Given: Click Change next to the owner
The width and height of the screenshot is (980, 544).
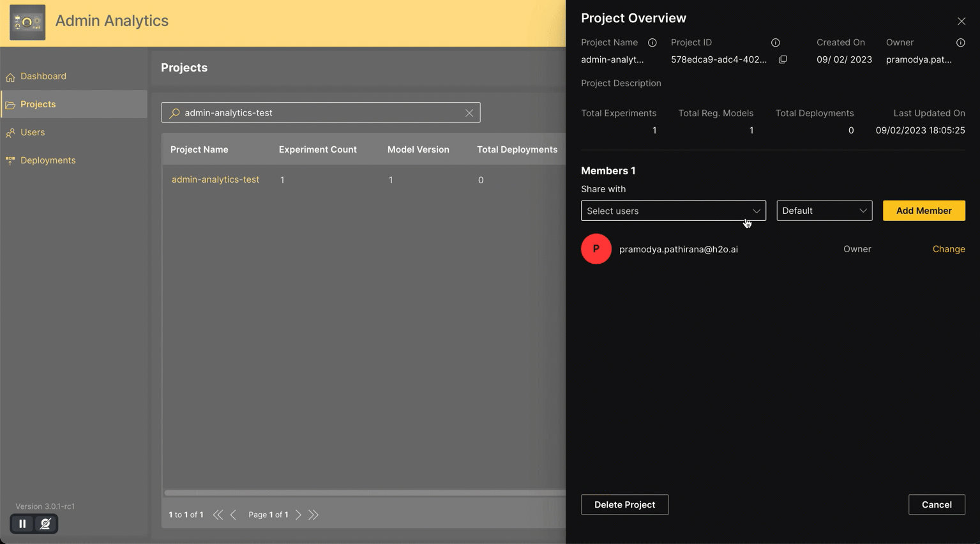Looking at the screenshot, I should point(948,249).
